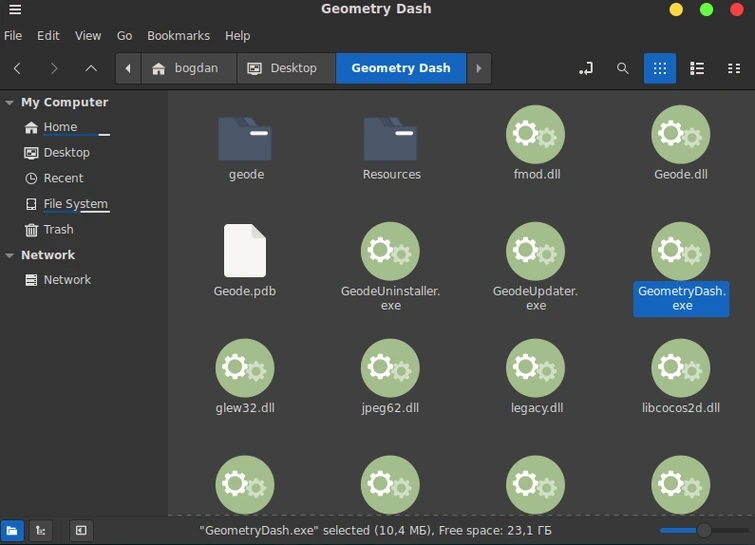Switch to compact view
The width and height of the screenshot is (755, 545).
734,68
